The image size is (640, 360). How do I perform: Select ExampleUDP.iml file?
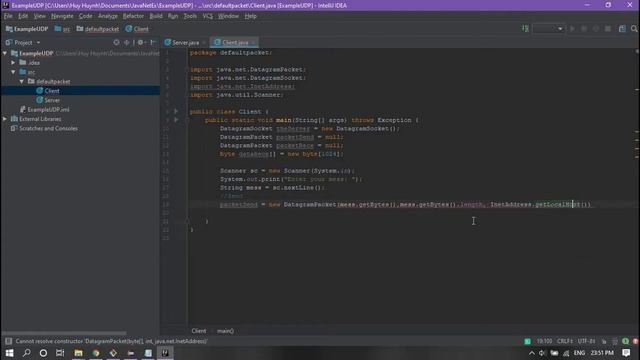point(45,109)
